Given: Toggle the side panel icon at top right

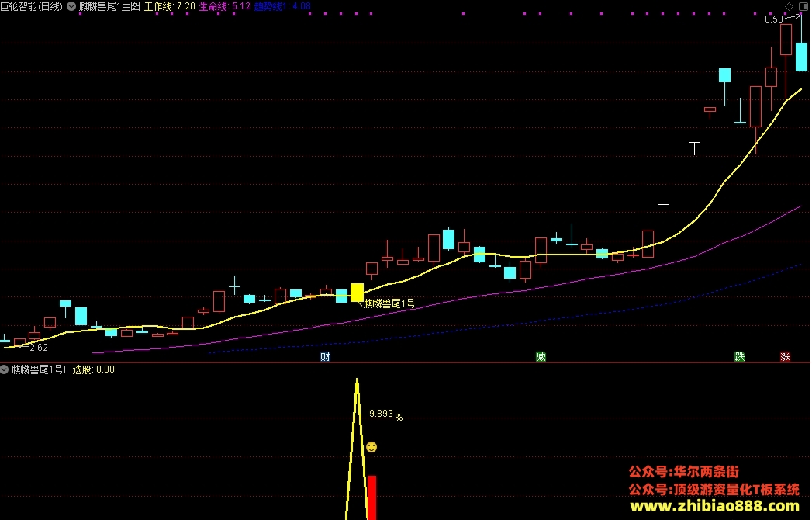Looking at the screenshot, I should coord(803,6).
